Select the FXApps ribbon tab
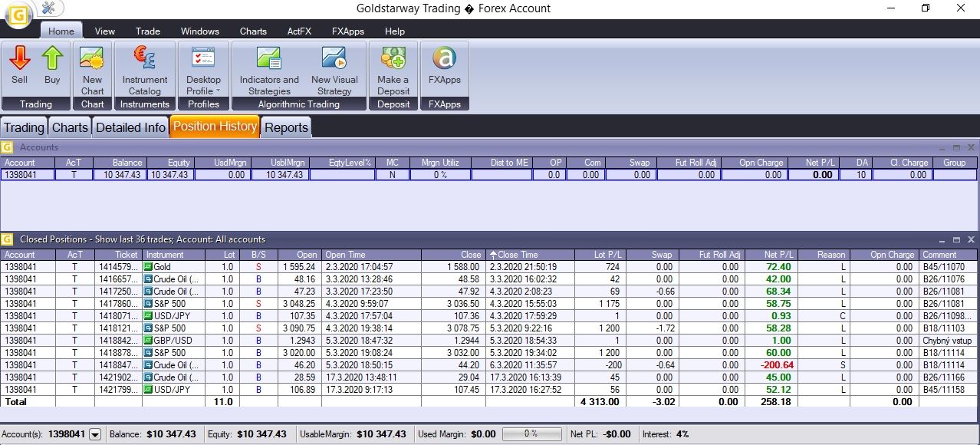The width and height of the screenshot is (980, 445). [348, 31]
